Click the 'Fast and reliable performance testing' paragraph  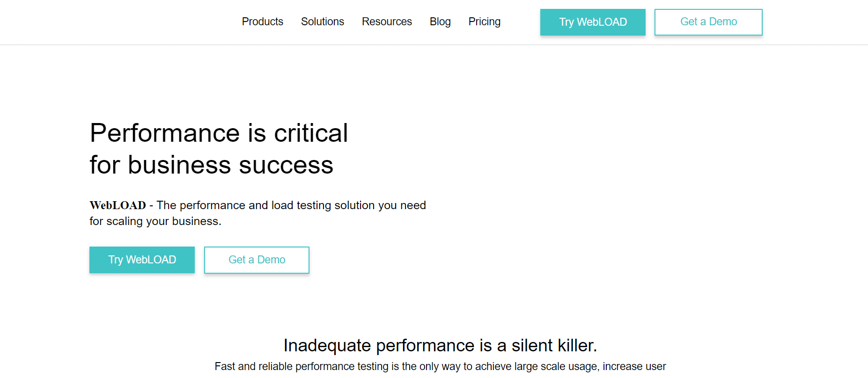[x=440, y=366]
